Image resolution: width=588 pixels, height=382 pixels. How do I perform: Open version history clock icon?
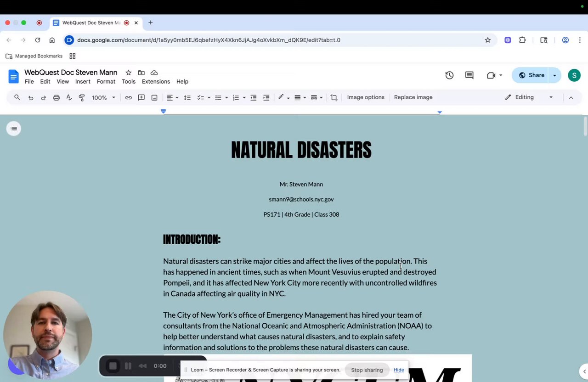pos(449,75)
